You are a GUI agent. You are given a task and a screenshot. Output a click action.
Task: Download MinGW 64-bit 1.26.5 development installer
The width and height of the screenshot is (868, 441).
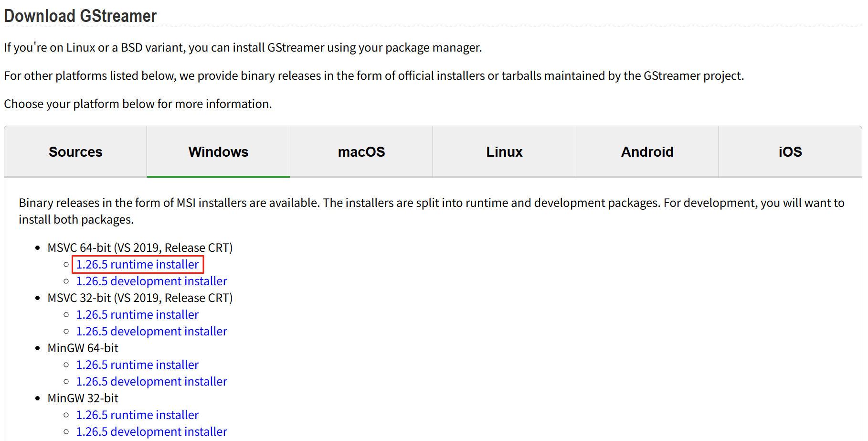pyautogui.click(x=151, y=381)
